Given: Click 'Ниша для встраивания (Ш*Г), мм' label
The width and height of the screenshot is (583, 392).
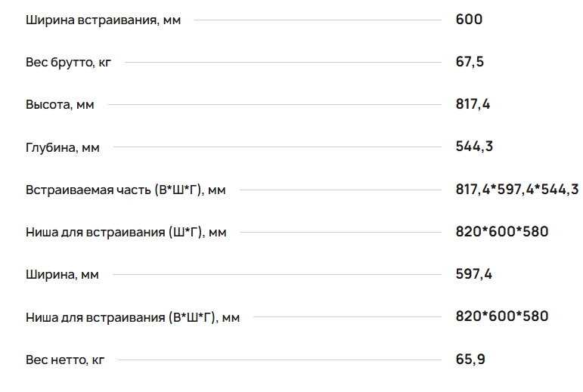Looking at the screenshot, I should (126, 232).
